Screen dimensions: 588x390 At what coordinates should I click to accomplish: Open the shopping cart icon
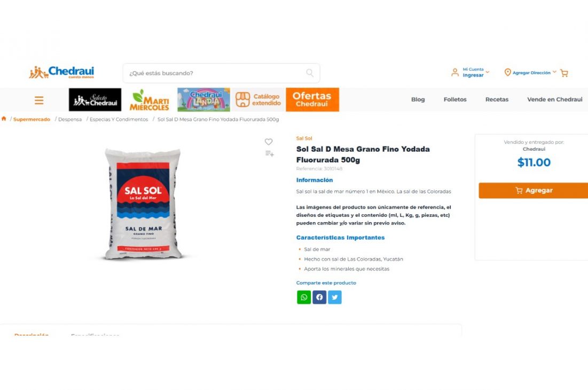tap(564, 73)
